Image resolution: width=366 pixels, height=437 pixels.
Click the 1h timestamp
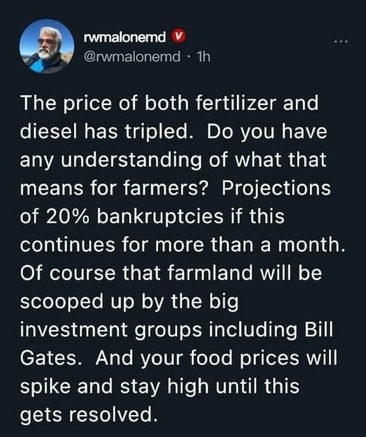203,57
